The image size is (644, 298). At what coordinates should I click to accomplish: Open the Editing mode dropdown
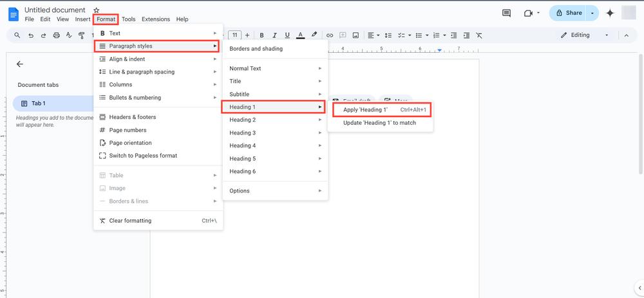pos(585,35)
